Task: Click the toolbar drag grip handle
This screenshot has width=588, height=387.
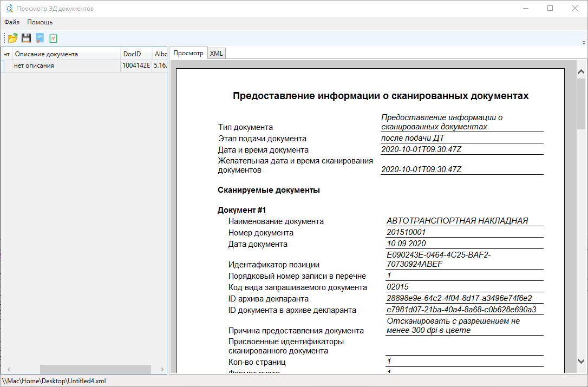Action: (x=4, y=38)
